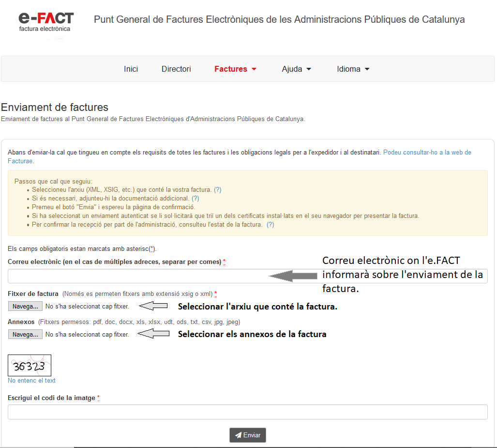Go to the Inici page

(x=131, y=69)
